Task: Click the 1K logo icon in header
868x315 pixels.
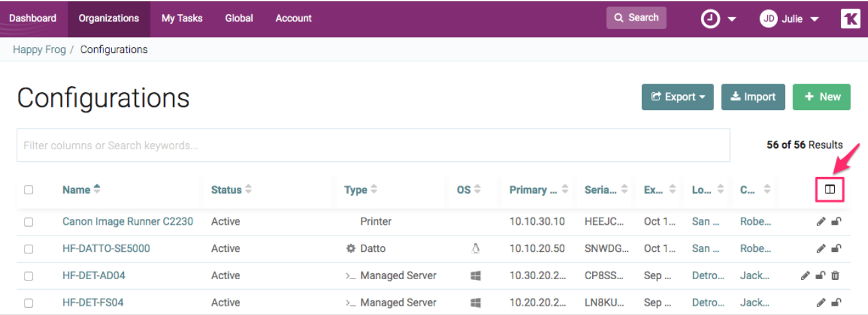Action: 849,19
